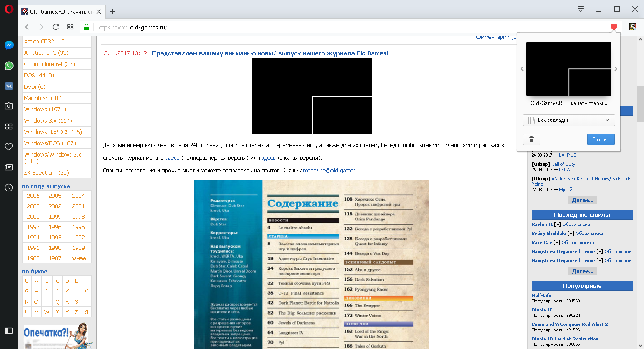This screenshot has width=644, height=349.
Task: Filter games by release year 1998
Action: pyautogui.click(x=79, y=216)
